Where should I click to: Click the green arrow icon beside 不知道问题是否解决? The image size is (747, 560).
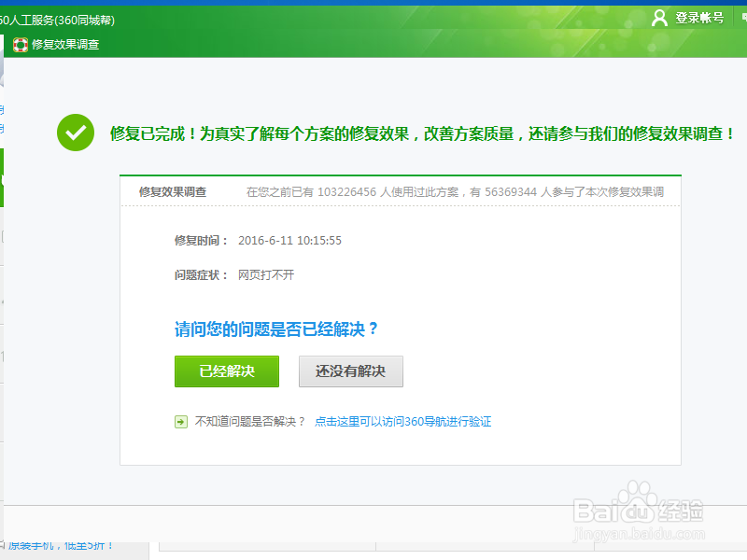pos(180,421)
